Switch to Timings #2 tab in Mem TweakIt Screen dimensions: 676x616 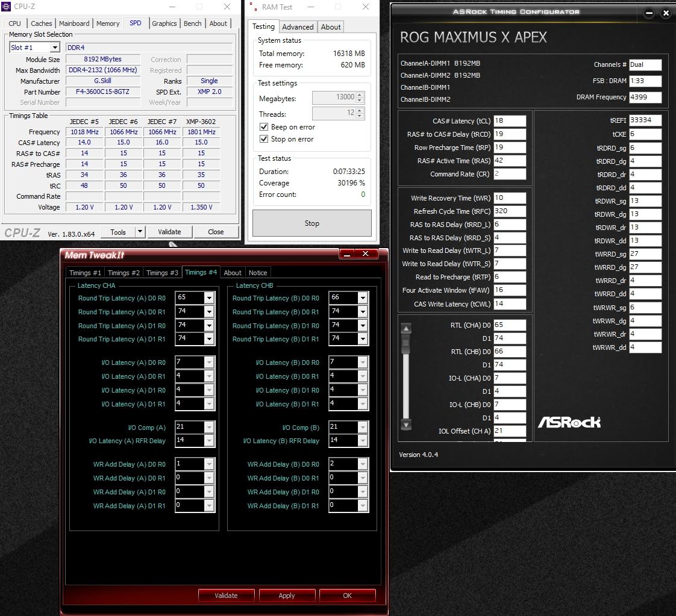click(124, 273)
